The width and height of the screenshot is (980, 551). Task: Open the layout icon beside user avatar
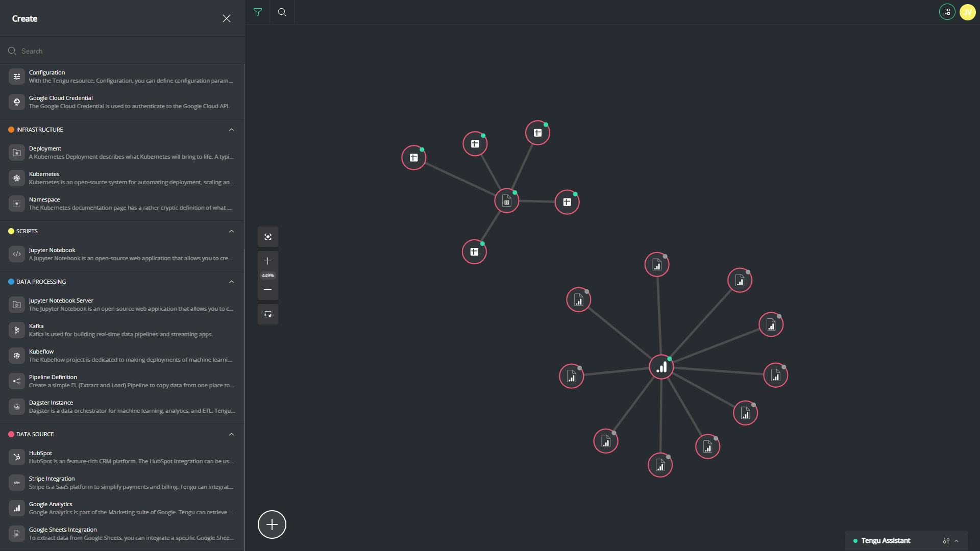(x=947, y=12)
